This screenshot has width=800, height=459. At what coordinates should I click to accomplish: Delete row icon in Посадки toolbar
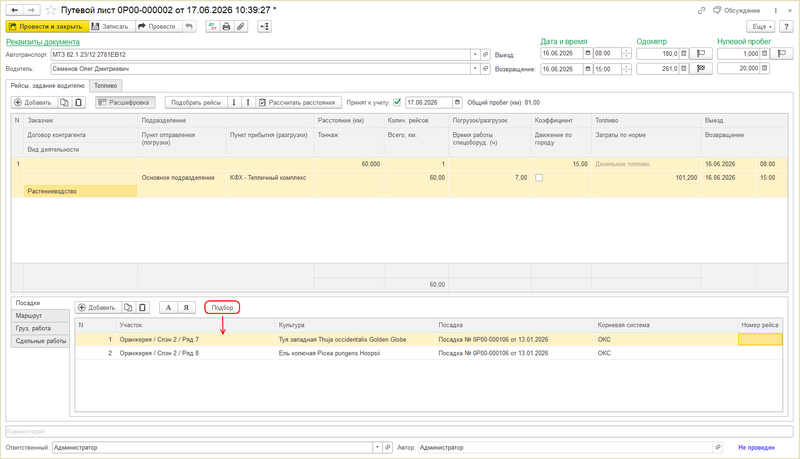tap(142, 308)
